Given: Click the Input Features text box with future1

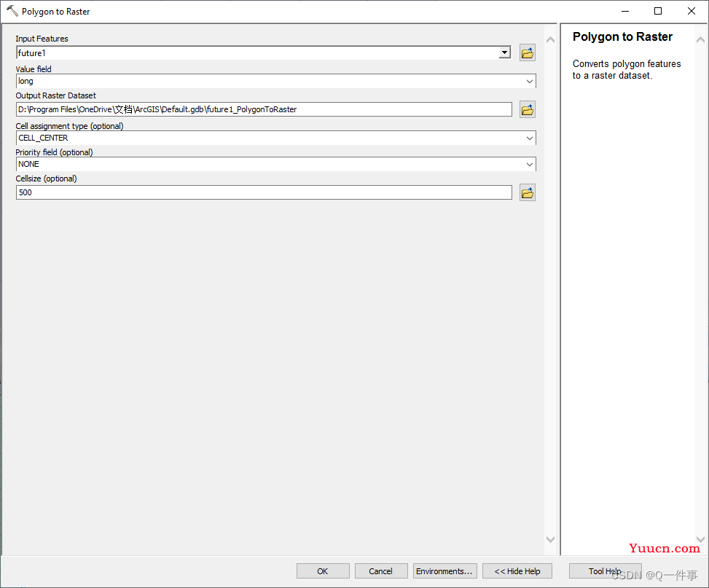Looking at the screenshot, I should pos(258,53).
